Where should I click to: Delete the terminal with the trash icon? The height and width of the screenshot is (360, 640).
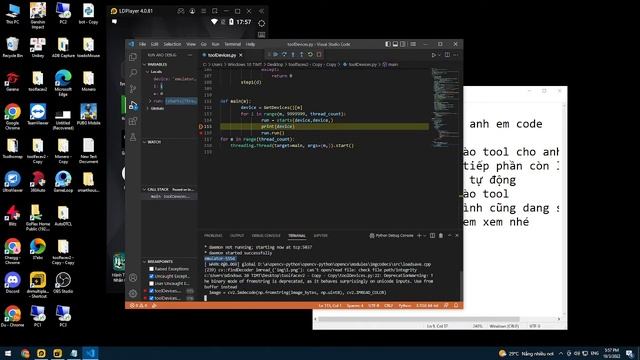click(x=441, y=236)
